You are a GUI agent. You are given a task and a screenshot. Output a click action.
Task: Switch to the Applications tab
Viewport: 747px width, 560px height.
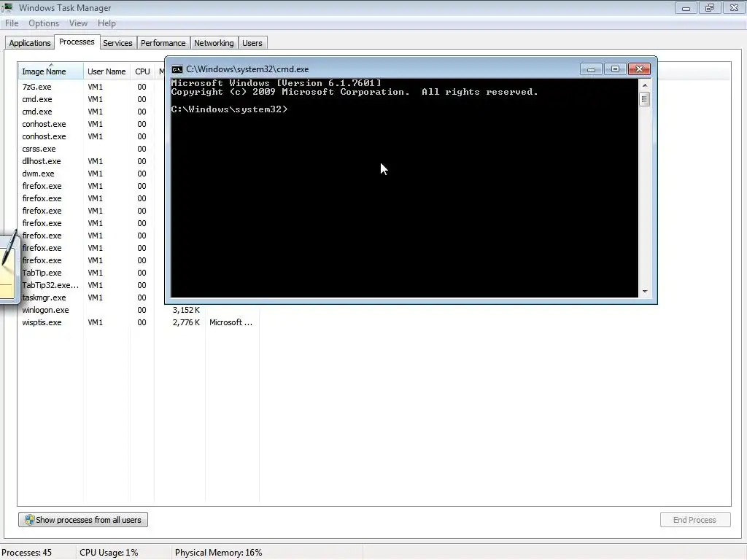point(29,43)
